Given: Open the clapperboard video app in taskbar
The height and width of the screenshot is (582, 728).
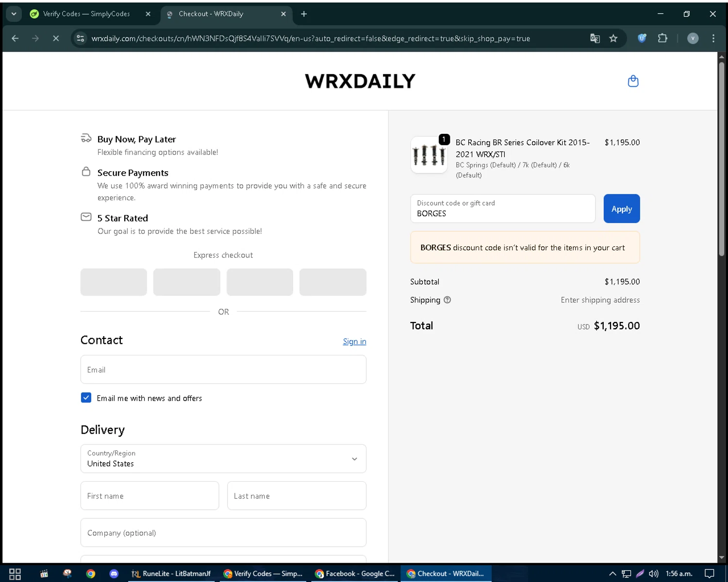Looking at the screenshot, I should coord(44,574).
